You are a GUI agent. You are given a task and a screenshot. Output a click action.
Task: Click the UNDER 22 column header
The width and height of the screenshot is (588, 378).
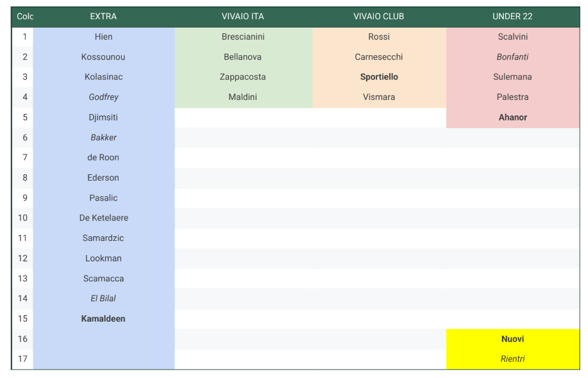pos(512,17)
